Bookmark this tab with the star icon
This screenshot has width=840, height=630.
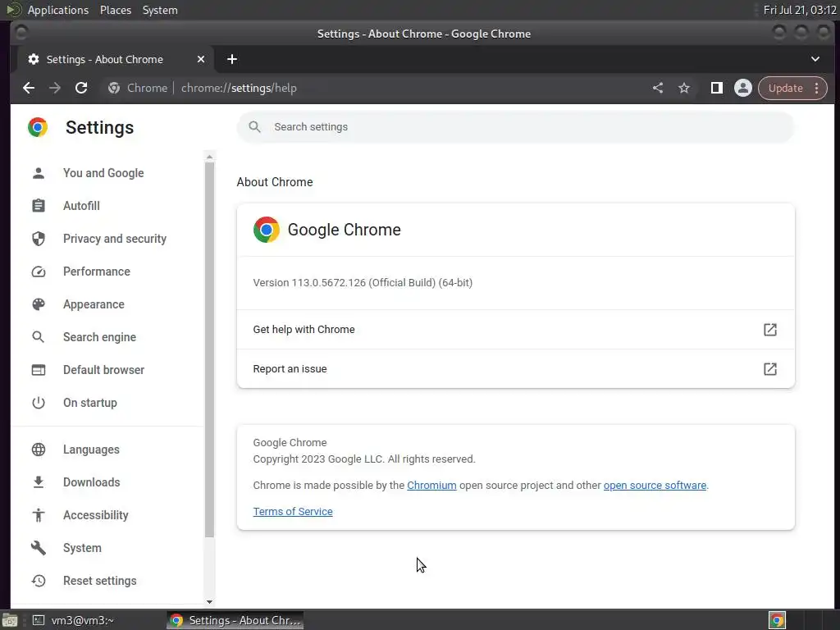(x=684, y=88)
